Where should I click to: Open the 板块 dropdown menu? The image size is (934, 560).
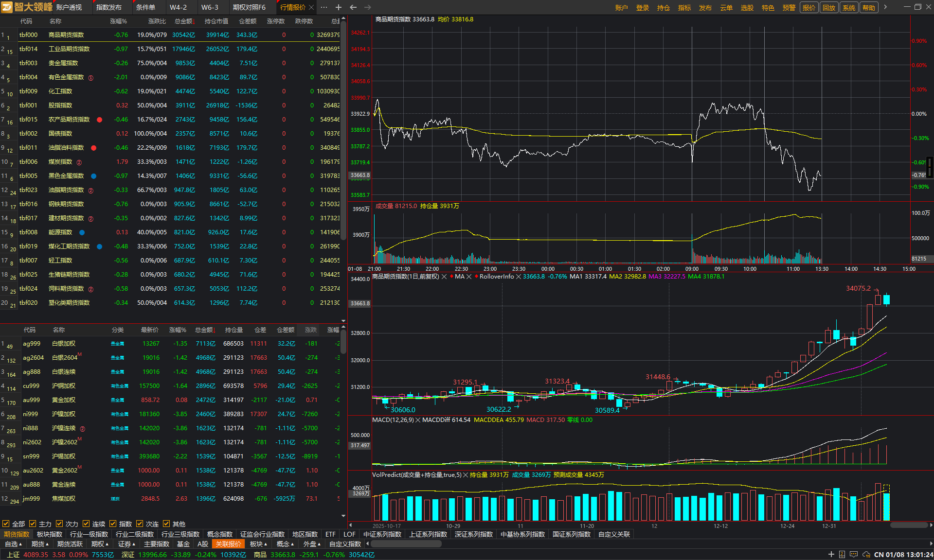pos(258,544)
